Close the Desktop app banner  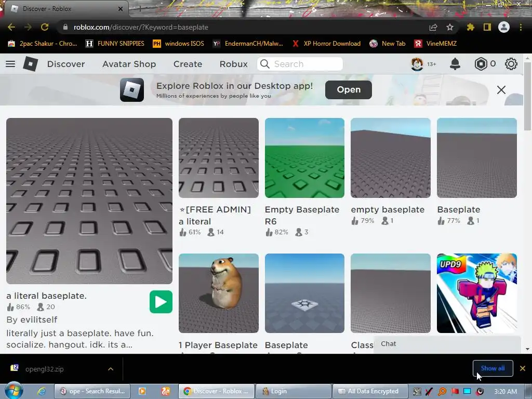(501, 90)
